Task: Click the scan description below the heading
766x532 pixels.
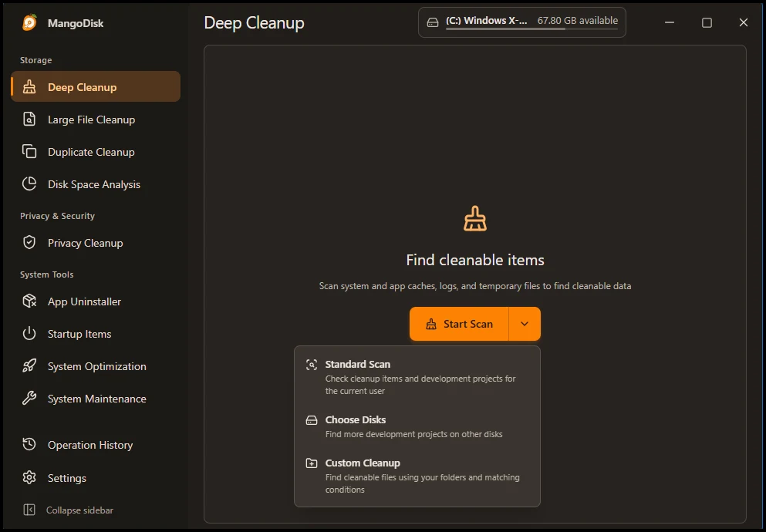Action: (475, 286)
